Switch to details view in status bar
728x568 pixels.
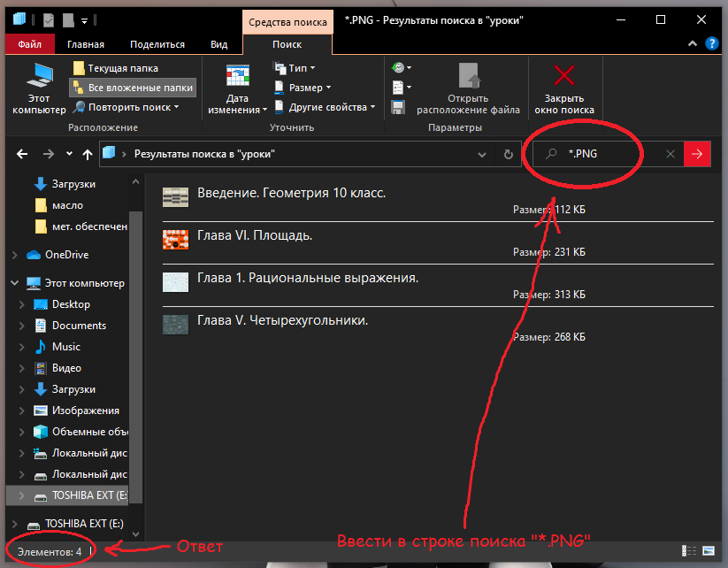[688, 551]
